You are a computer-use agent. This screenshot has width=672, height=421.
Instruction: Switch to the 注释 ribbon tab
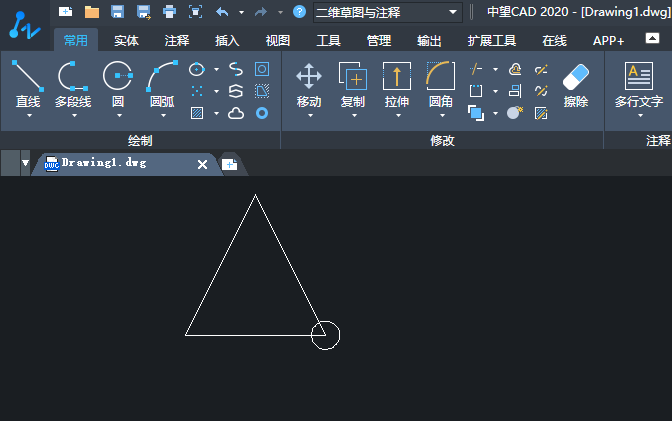click(x=177, y=41)
